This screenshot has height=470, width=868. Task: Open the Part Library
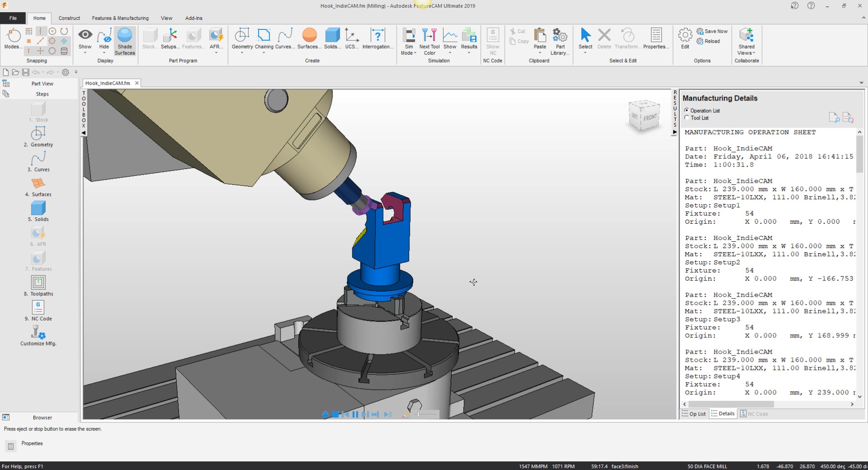(560, 41)
